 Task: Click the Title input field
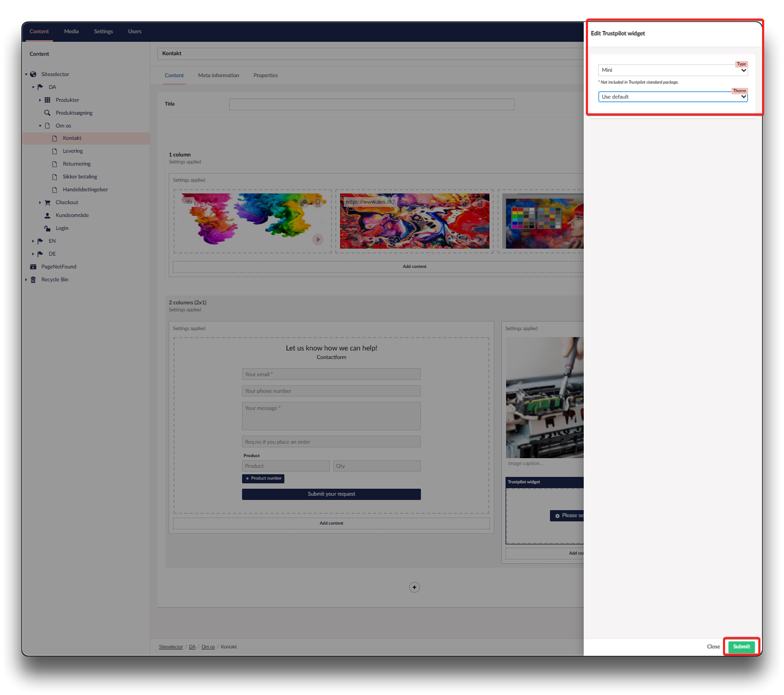(372, 104)
